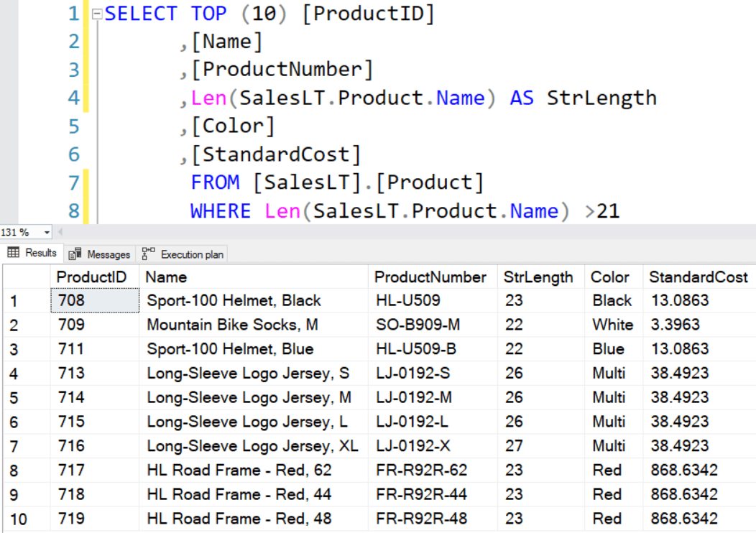Screen dimensions: 756x533
Task: Place cursor on 'TOP' keyword in line 1
Action: click(x=208, y=14)
